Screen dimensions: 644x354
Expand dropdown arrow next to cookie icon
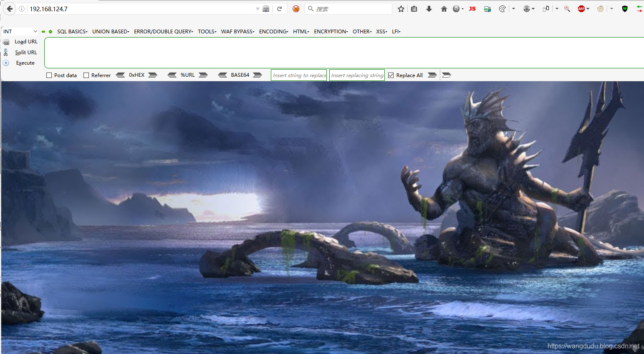pyautogui.click(x=514, y=9)
